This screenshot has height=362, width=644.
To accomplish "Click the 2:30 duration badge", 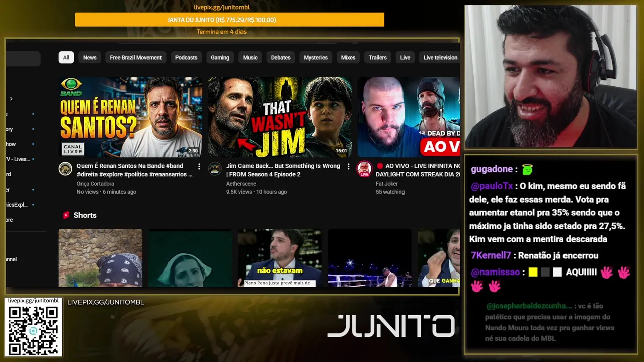I will click(193, 151).
